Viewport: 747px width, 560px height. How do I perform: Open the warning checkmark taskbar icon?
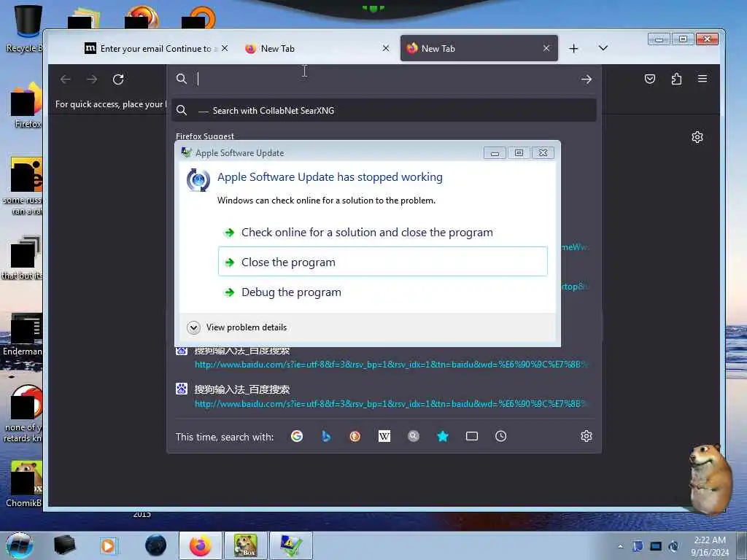pos(290,545)
